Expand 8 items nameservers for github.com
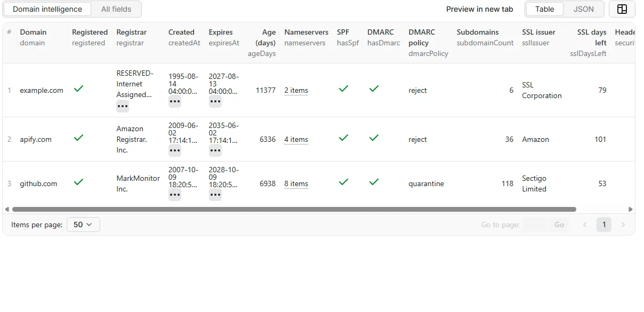The width and height of the screenshot is (644, 312). point(296,183)
